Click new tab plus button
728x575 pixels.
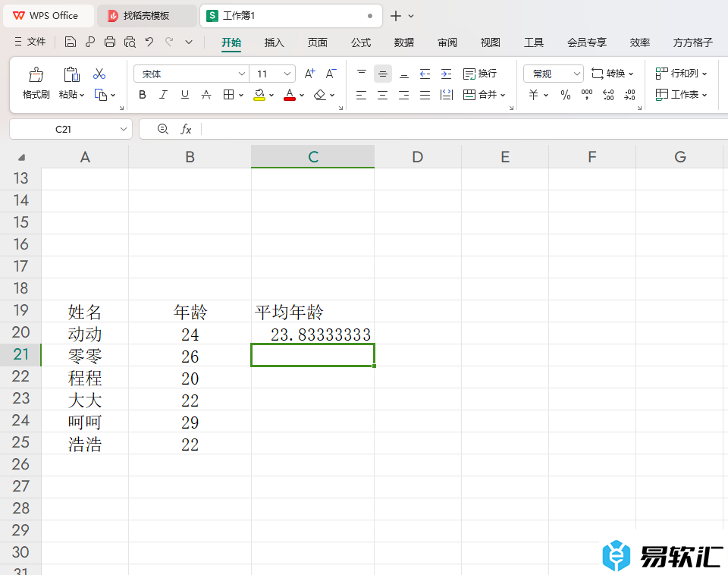pos(396,16)
